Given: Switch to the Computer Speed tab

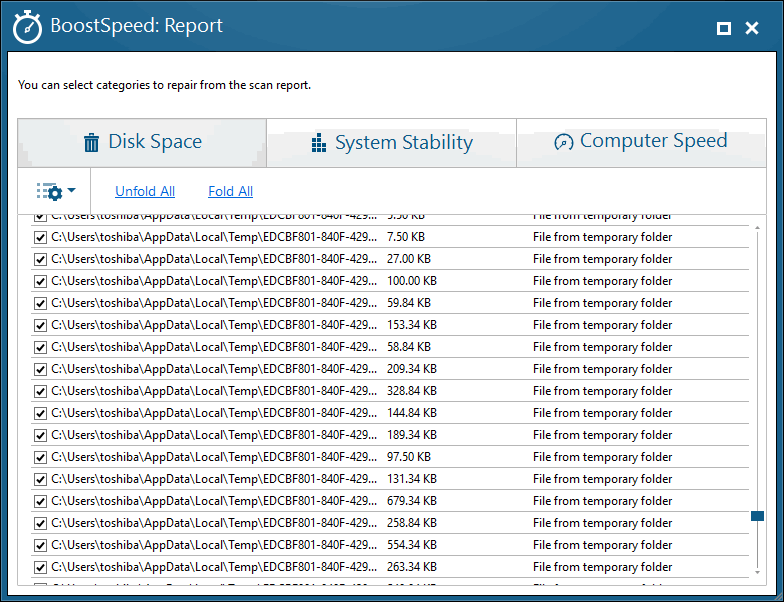Looking at the screenshot, I should (x=641, y=143).
